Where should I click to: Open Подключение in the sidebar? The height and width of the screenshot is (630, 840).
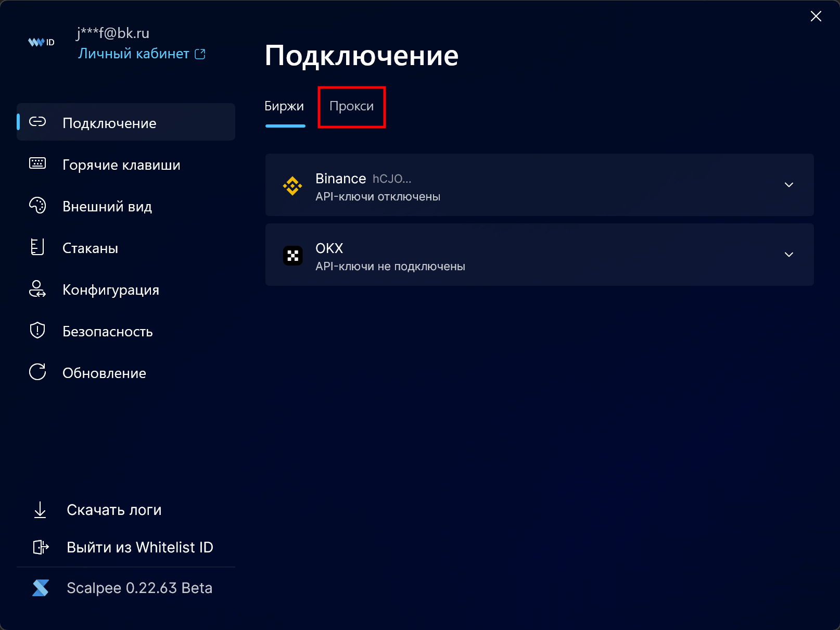coord(109,123)
